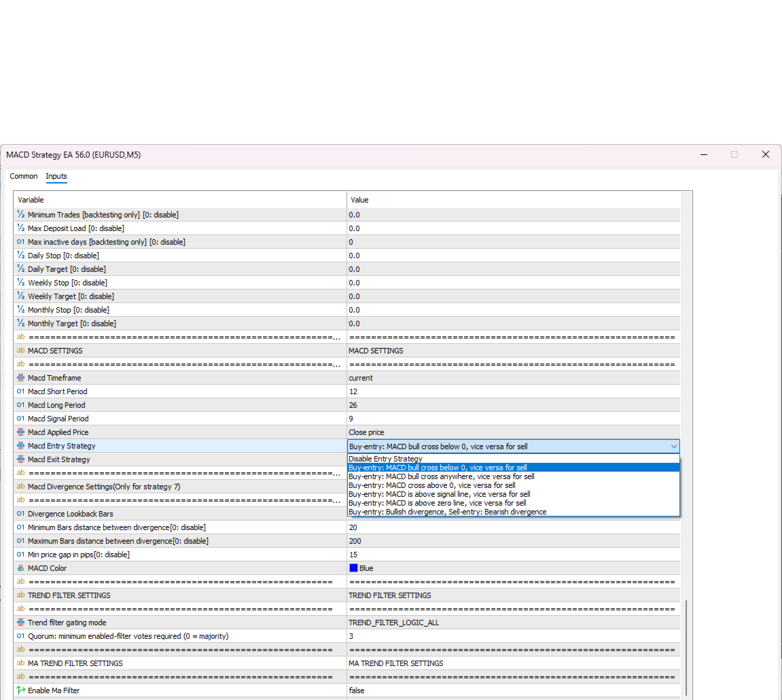782x700 pixels.
Task: Click the Max Deposit Load type icon
Action: [20, 228]
